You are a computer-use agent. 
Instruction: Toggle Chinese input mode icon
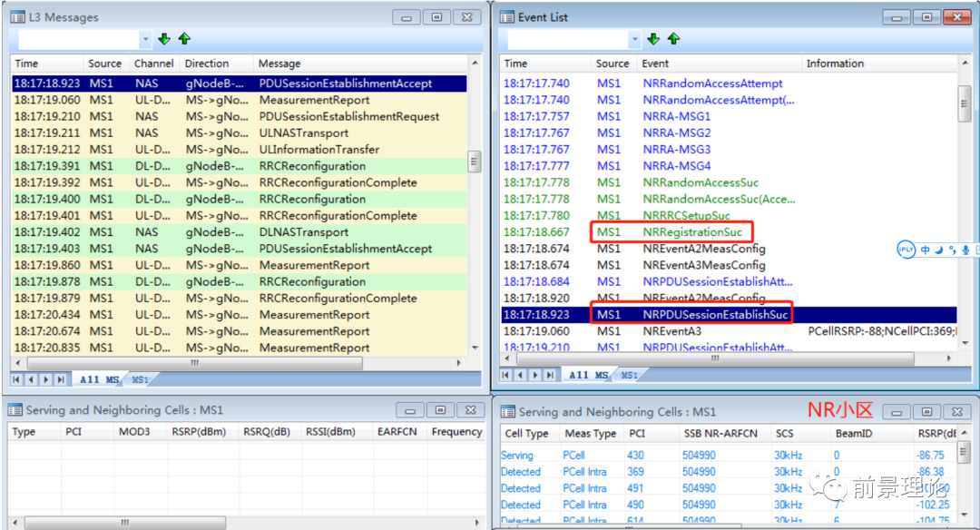(x=925, y=250)
